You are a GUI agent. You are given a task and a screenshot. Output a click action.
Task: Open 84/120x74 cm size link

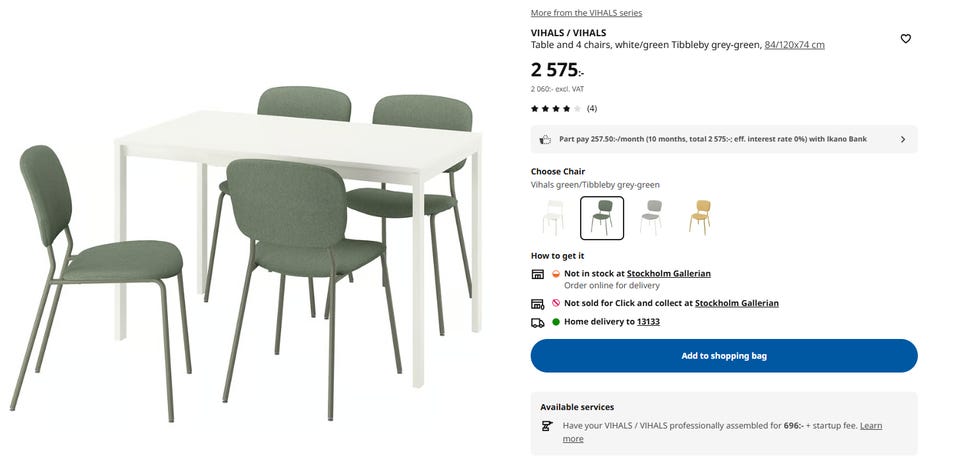[x=794, y=45]
